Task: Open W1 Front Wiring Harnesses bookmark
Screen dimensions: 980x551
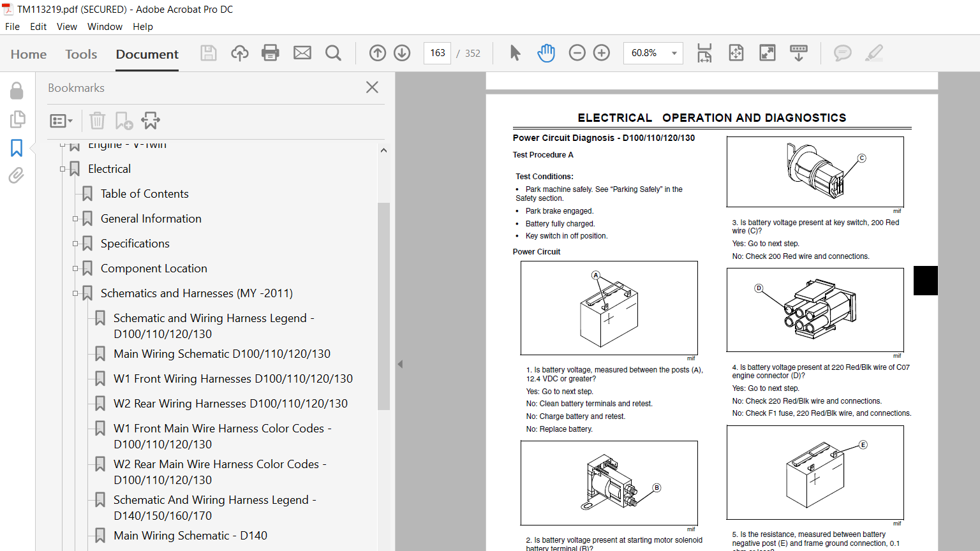Action: [233, 379]
